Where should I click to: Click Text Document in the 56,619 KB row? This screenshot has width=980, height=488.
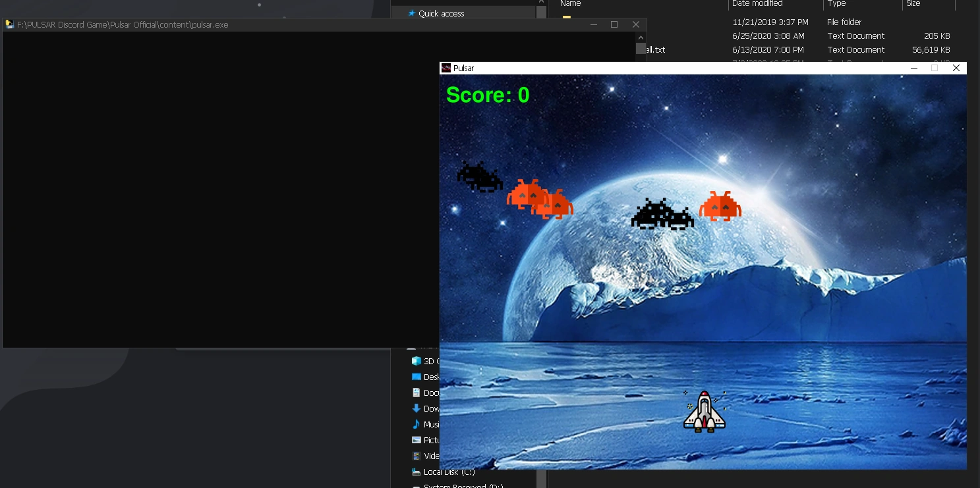[856, 49]
